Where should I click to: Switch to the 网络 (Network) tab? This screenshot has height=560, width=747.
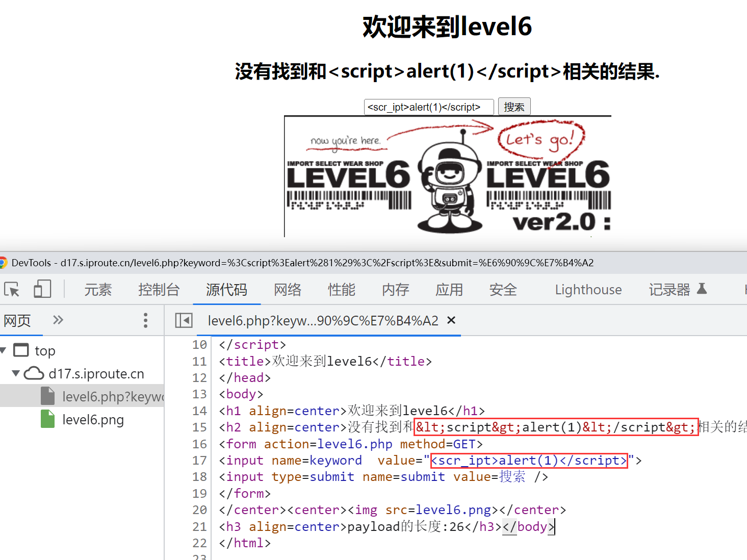pos(288,290)
